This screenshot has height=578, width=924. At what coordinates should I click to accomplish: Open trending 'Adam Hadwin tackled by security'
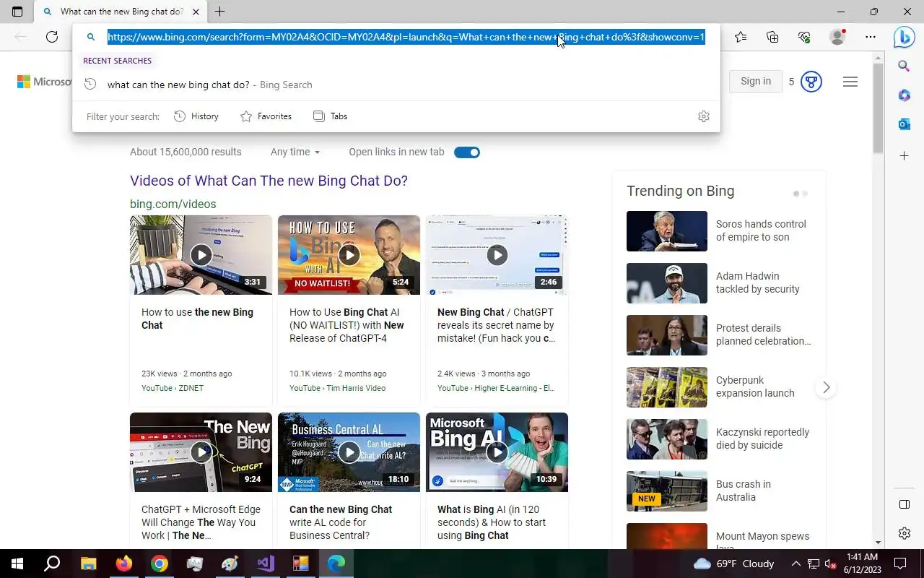757,282
